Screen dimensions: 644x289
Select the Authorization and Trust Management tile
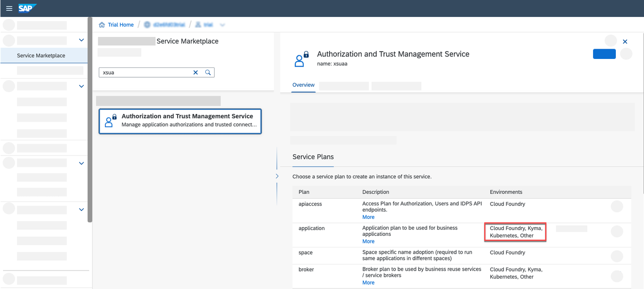click(180, 121)
